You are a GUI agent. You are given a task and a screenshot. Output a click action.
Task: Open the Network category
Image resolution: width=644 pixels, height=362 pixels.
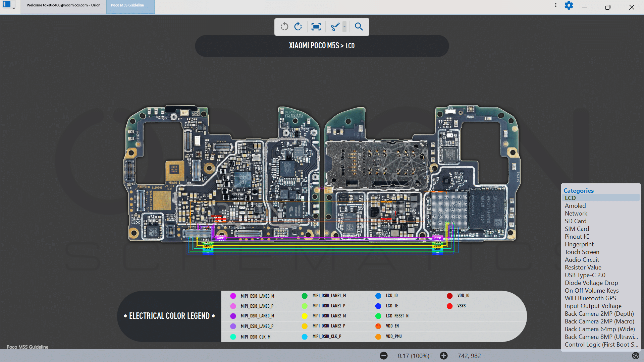coord(601,214)
